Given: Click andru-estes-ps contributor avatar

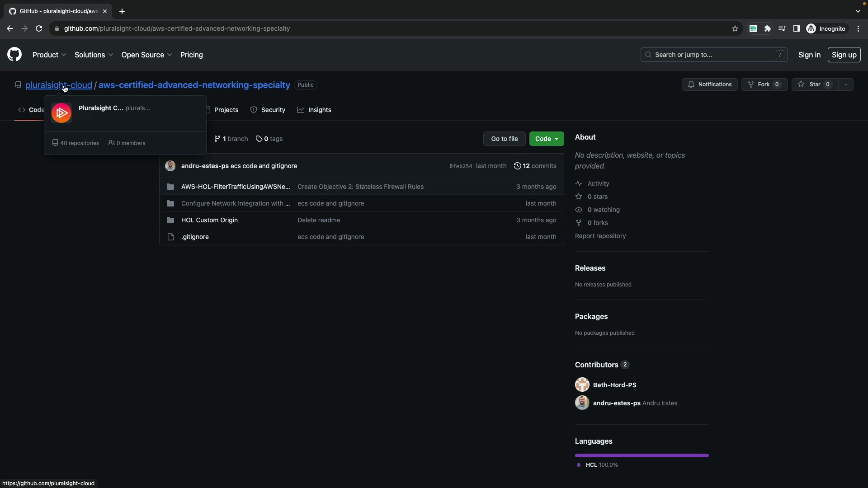Looking at the screenshot, I should pos(582,403).
